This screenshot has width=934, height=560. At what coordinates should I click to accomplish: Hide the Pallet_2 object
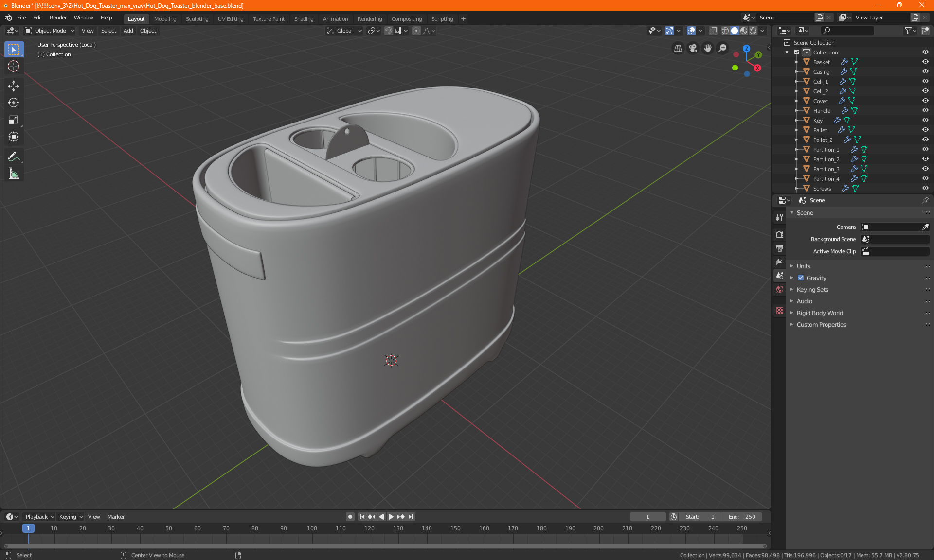point(925,140)
